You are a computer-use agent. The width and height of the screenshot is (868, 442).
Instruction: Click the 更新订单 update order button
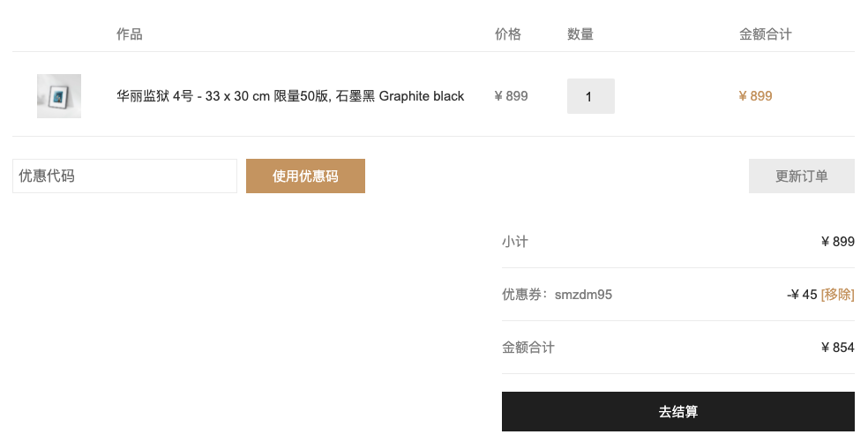coord(802,176)
